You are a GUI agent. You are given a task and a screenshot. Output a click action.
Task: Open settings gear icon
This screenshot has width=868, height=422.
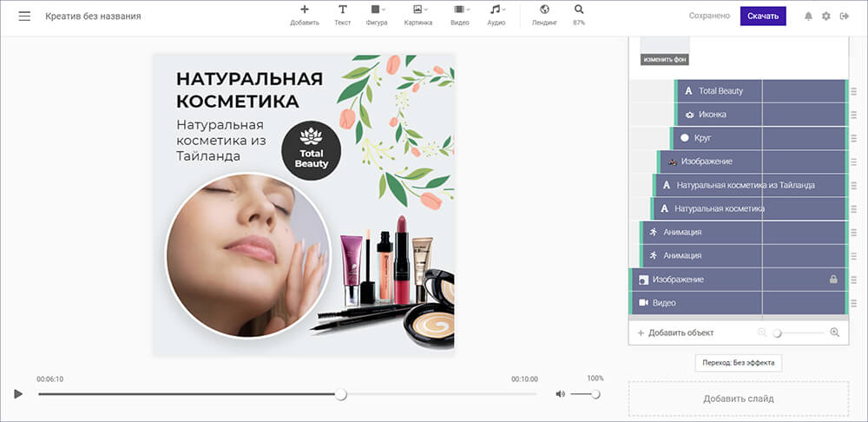click(826, 16)
